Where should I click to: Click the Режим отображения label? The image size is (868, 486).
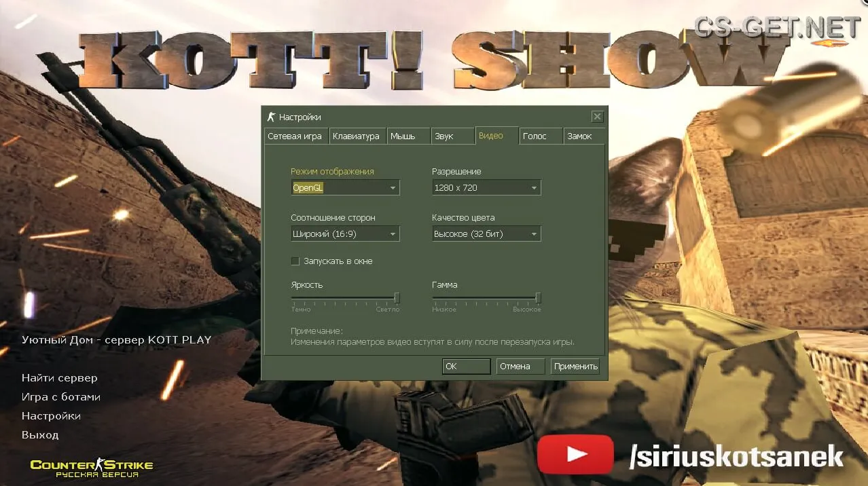(x=332, y=172)
